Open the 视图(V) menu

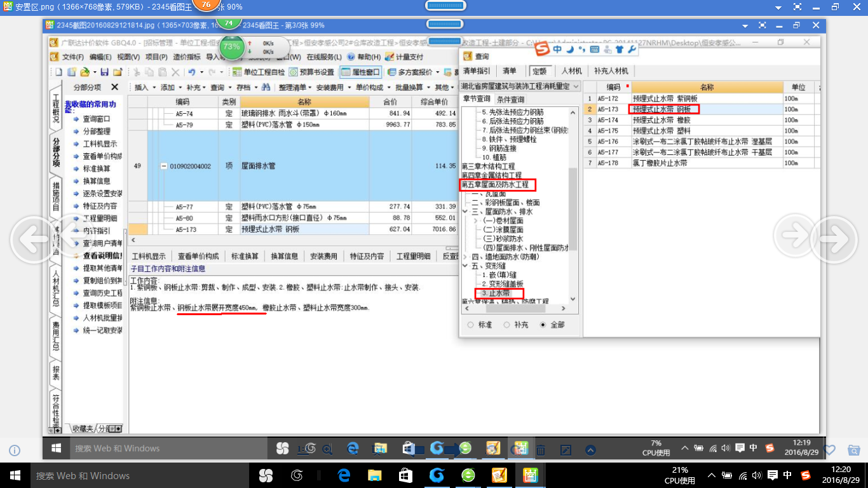(x=128, y=57)
